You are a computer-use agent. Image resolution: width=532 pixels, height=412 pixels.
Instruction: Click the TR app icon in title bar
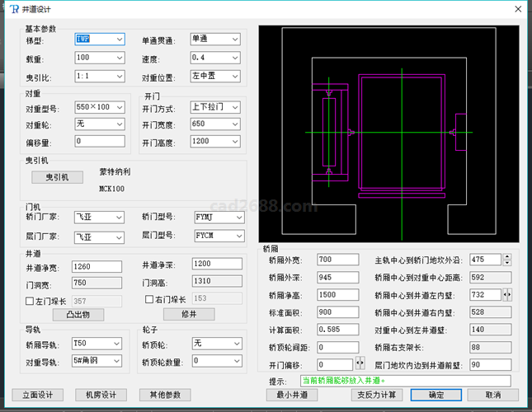click(x=13, y=9)
